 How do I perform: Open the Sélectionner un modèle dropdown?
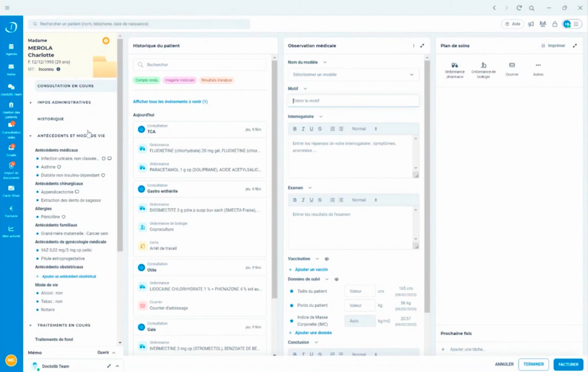click(x=353, y=75)
